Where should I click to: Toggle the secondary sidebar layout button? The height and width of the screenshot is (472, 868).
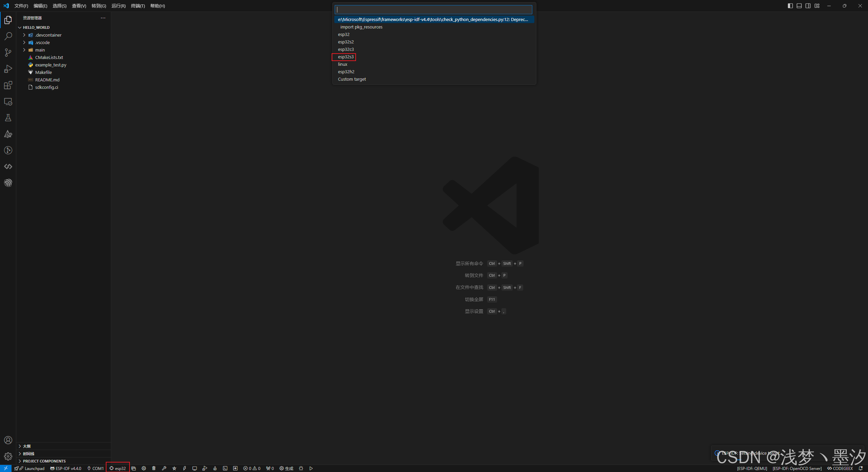808,6
